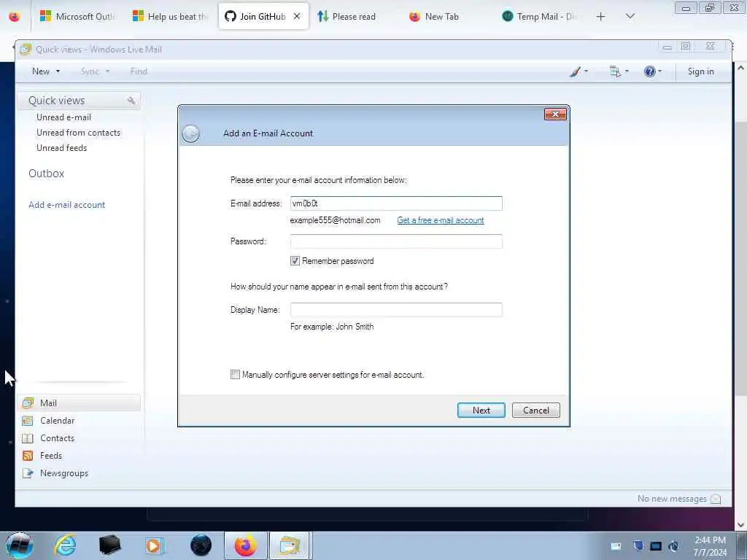Open the Outbox folder
This screenshot has width=747, height=560.
[x=46, y=174]
